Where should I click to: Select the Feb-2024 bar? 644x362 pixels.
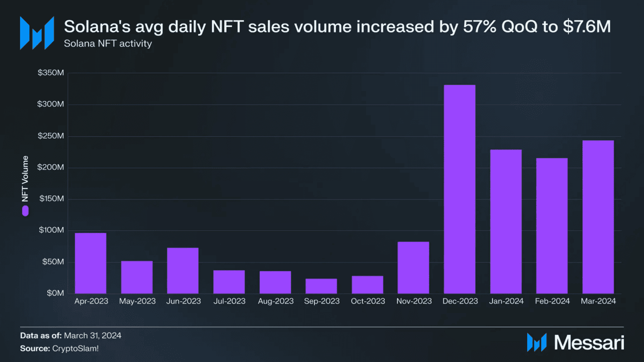552,226
